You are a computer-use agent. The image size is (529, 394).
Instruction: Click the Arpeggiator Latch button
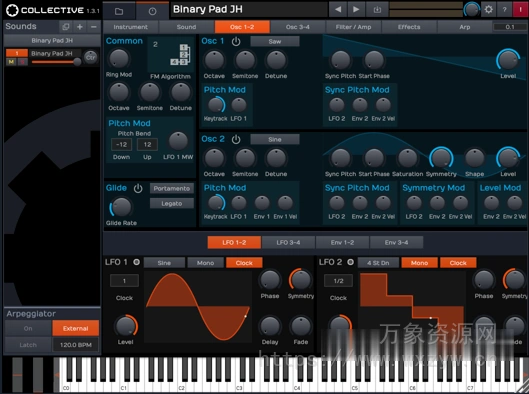[x=28, y=345]
